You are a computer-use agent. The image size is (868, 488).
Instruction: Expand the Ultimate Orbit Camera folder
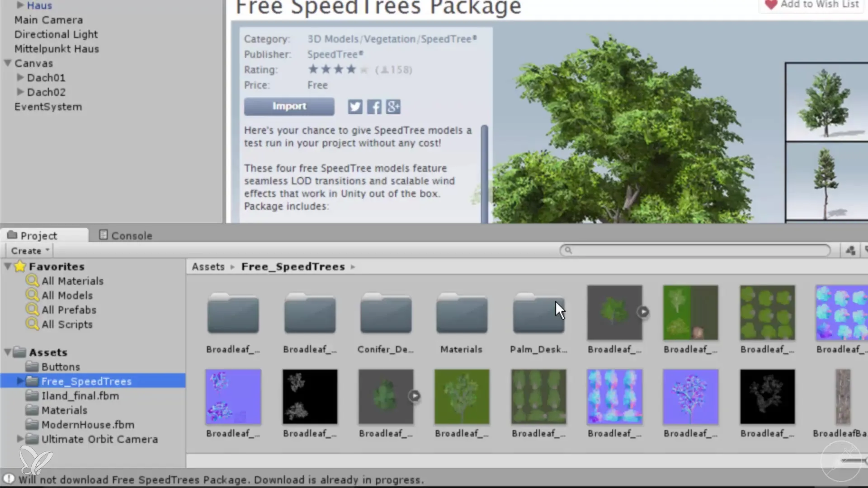(20, 439)
